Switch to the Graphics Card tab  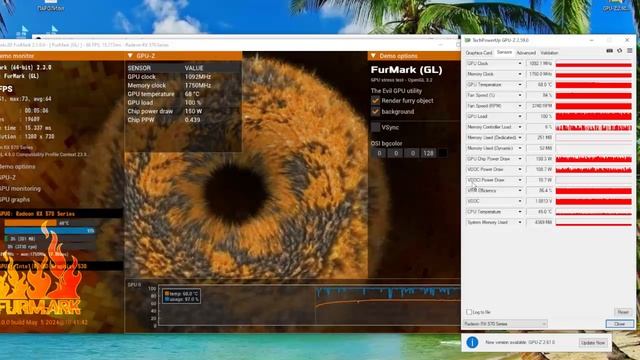click(x=479, y=53)
